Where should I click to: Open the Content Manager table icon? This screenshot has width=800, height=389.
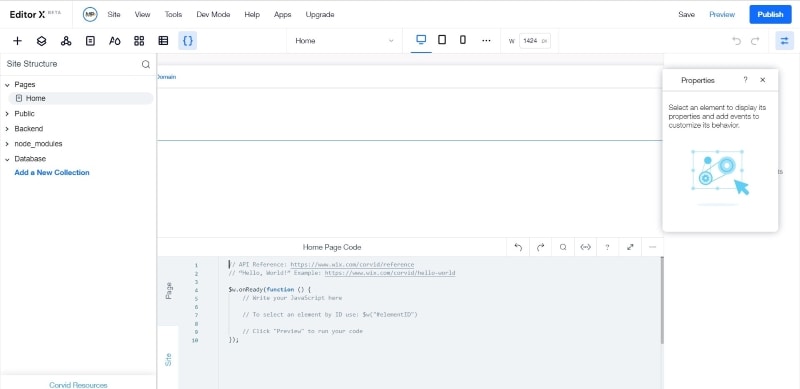coord(163,41)
